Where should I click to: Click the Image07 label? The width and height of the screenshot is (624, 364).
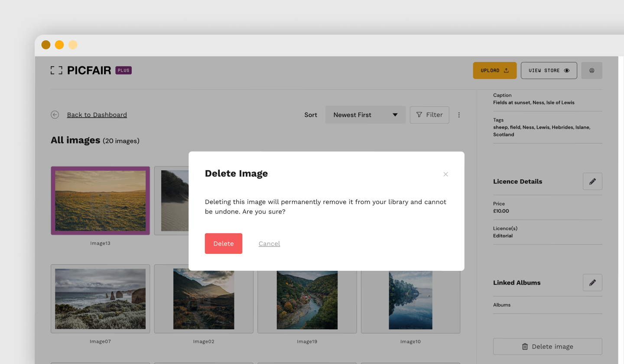[101, 341]
